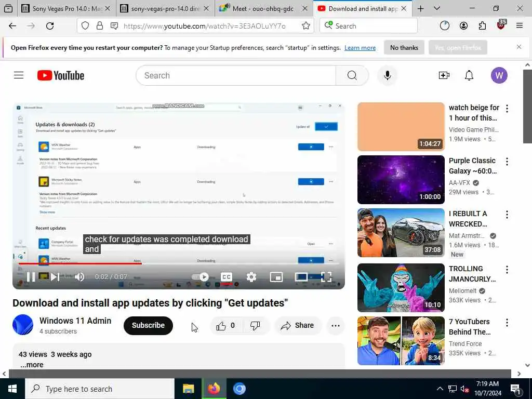The image size is (532, 399).
Task: Show hidden system tray icons
Action: coord(440,389)
